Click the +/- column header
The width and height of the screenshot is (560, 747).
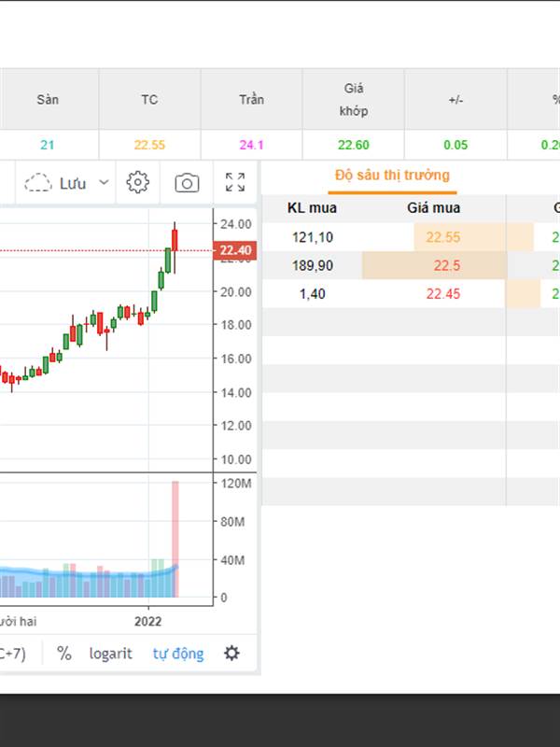[455, 100]
